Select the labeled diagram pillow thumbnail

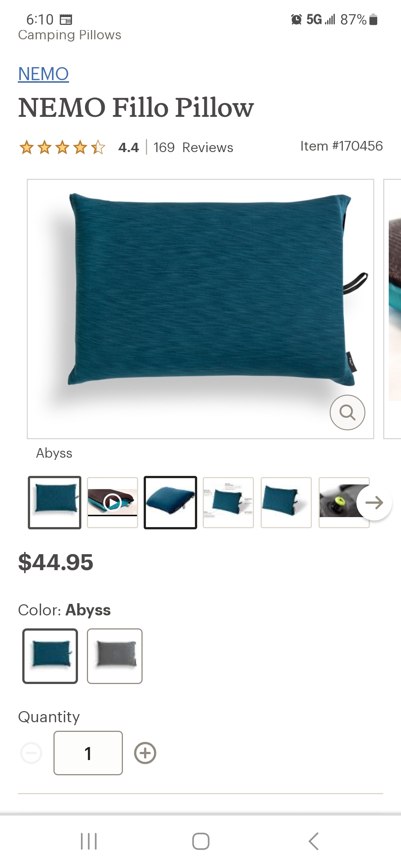click(228, 503)
